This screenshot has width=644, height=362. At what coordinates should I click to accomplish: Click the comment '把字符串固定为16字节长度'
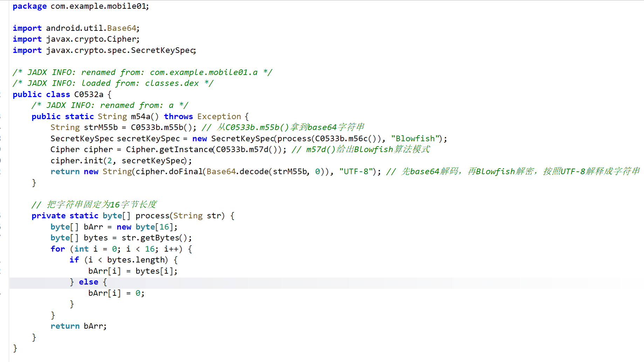pos(102,204)
